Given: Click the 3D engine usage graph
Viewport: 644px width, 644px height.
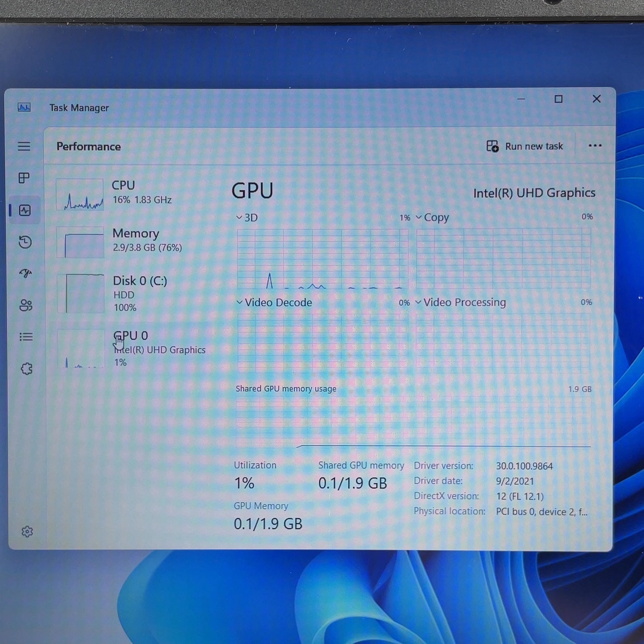Looking at the screenshot, I should (322, 259).
